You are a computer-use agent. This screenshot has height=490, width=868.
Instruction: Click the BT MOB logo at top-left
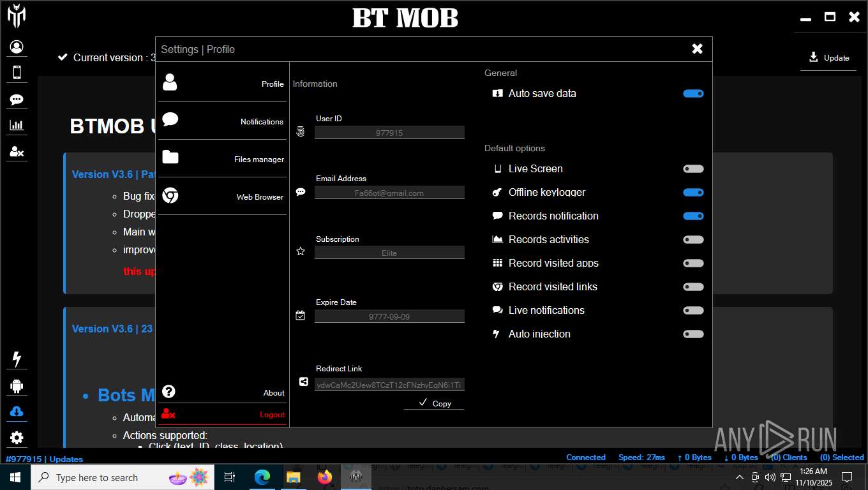pos(17,16)
